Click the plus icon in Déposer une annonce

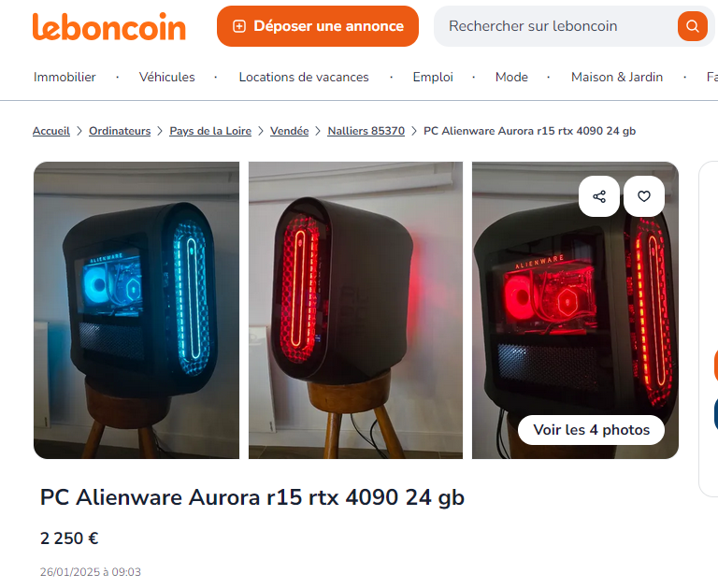[239, 26]
